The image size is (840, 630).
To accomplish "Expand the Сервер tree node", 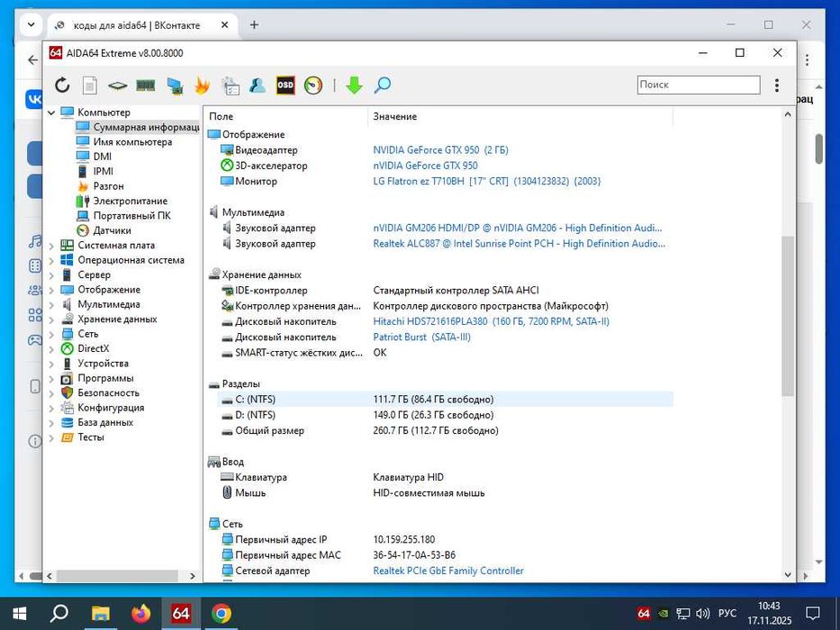I will pos(51,274).
